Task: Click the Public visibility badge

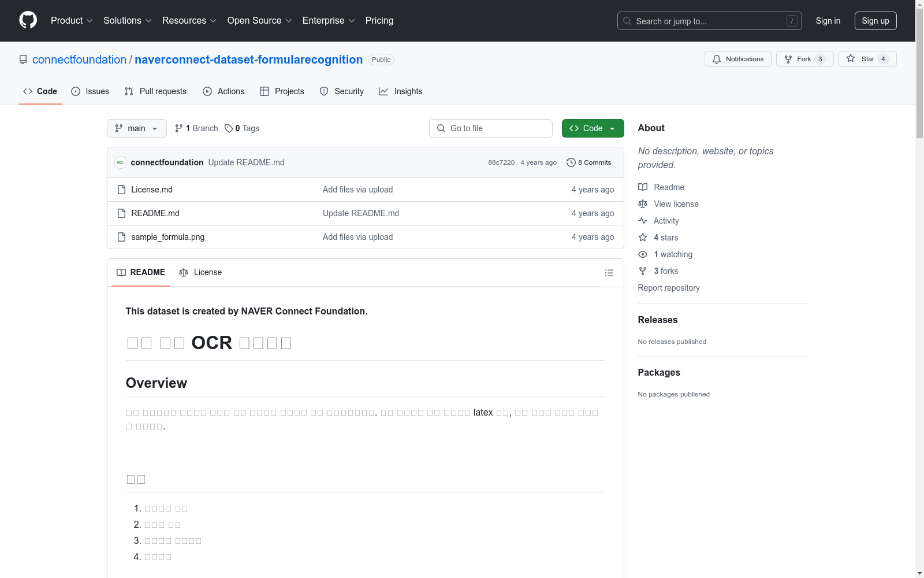Action: tap(381, 60)
